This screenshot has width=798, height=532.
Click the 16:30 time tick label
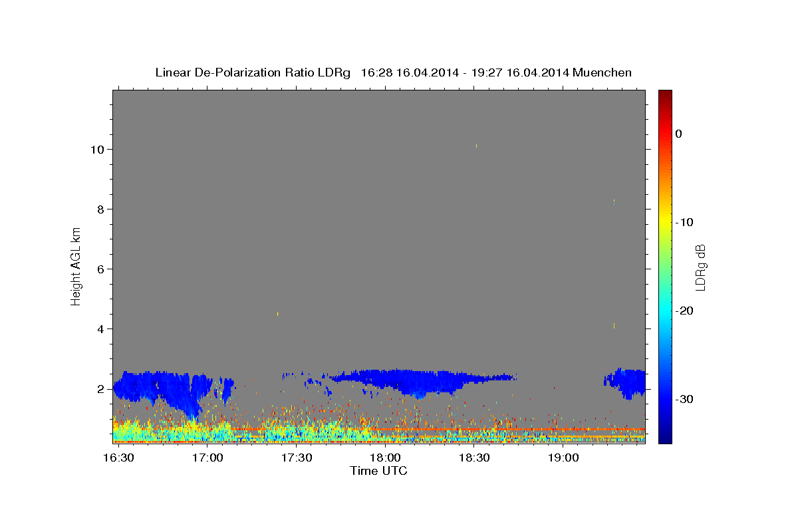click(119, 458)
